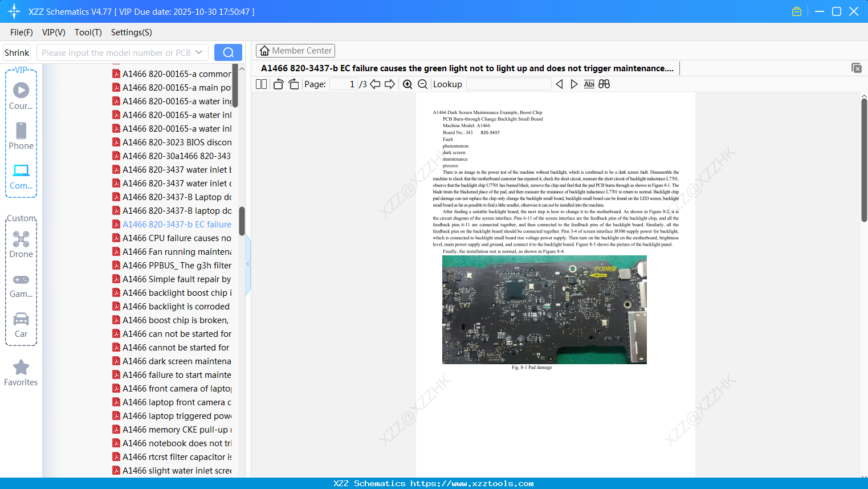Collapse the file list panel handle
Viewport: 868px width, 489px height.
point(248,264)
